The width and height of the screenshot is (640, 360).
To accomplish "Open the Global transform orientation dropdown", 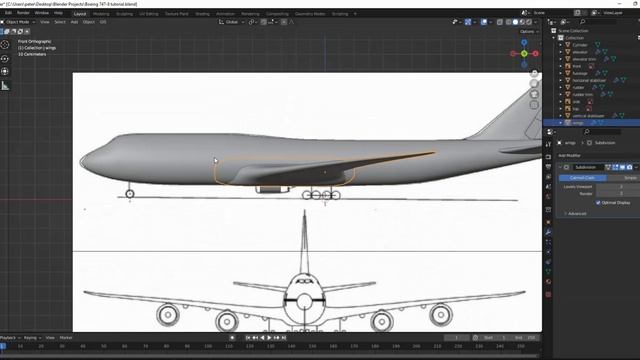I will 231,22.
